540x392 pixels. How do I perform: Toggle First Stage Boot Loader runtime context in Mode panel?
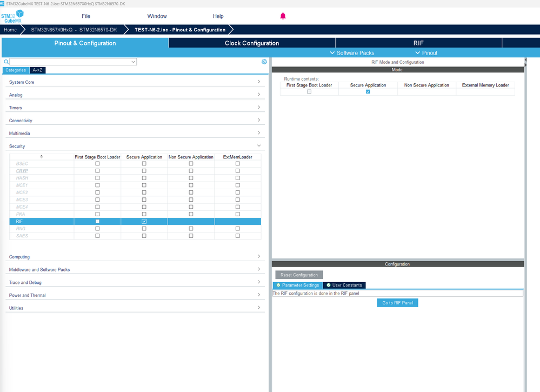(309, 91)
